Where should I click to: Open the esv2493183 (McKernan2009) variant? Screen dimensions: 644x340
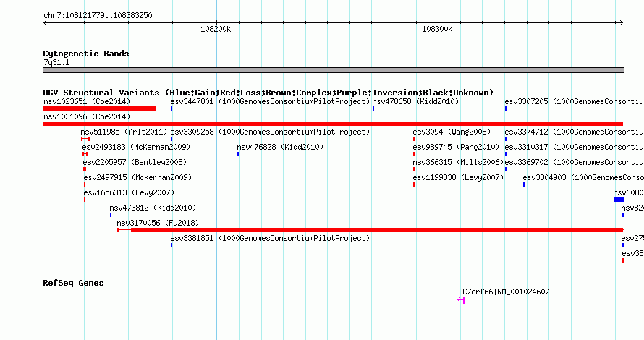click(x=136, y=147)
